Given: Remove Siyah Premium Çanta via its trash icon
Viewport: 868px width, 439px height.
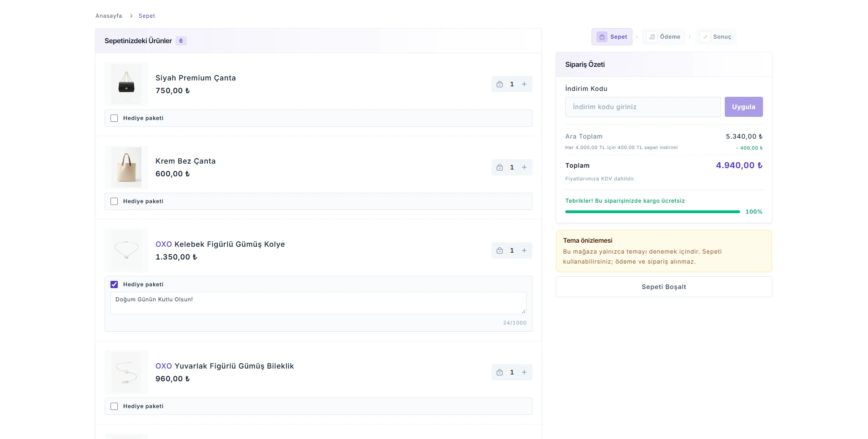Looking at the screenshot, I should pyautogui.click(x=499, y=84).
